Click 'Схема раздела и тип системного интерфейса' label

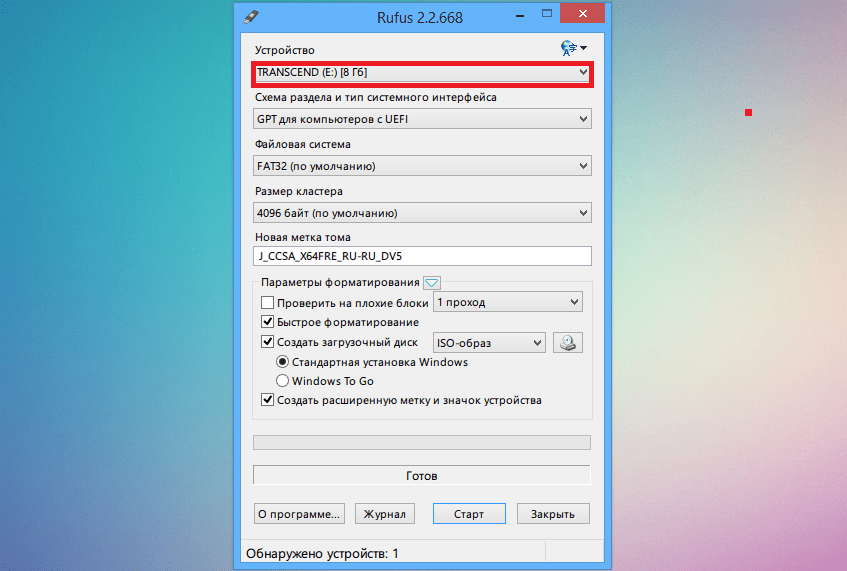(x=376, y=97)
